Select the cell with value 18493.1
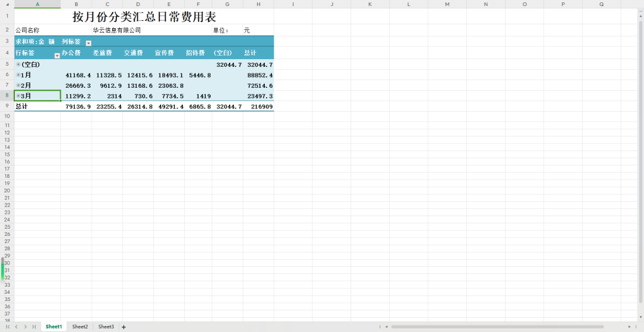The image size is (644, 332). 169,75
